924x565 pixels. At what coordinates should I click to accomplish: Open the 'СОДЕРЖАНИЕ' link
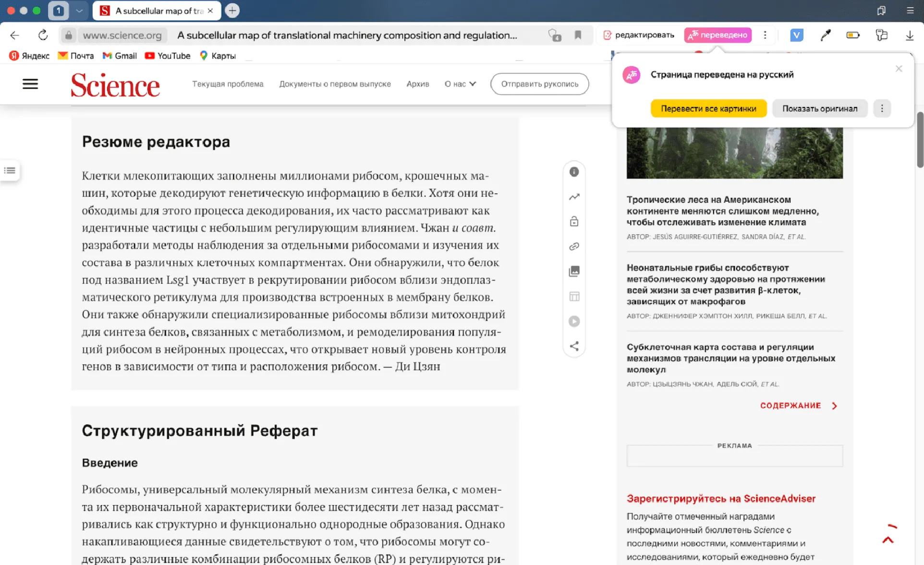click(798, 406)
